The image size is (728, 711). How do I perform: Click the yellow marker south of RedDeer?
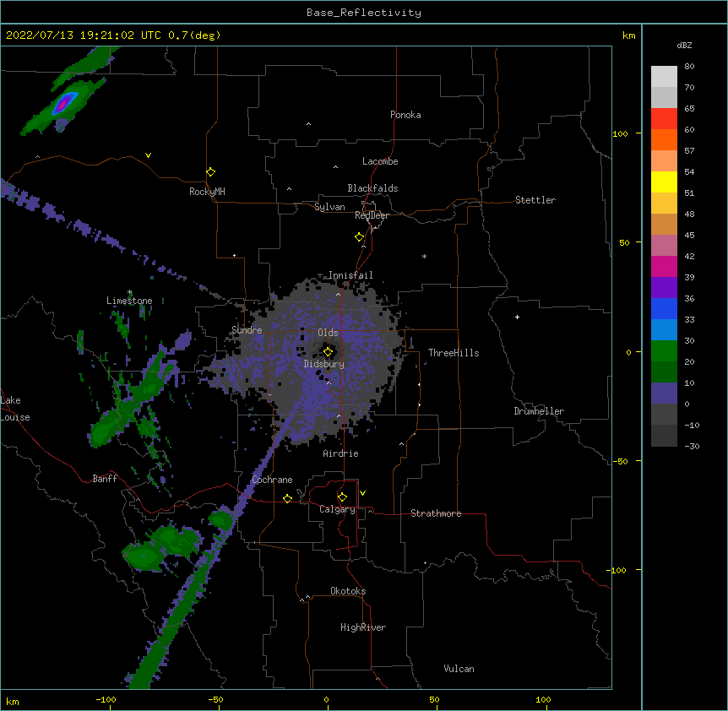(x=360, y=237)
